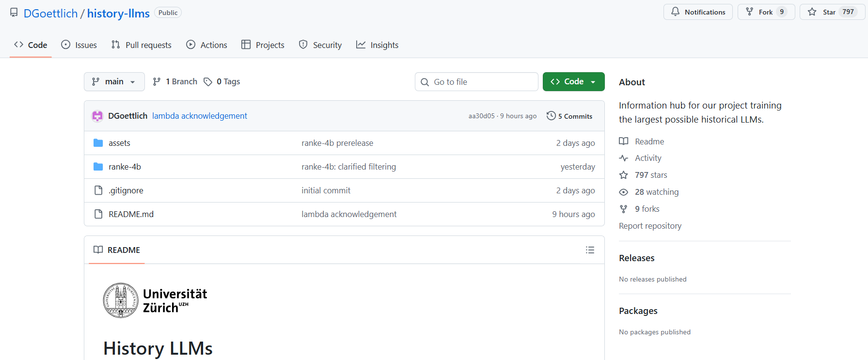Click the star count badge 797

pyautogui.click(x=848, y=12)
